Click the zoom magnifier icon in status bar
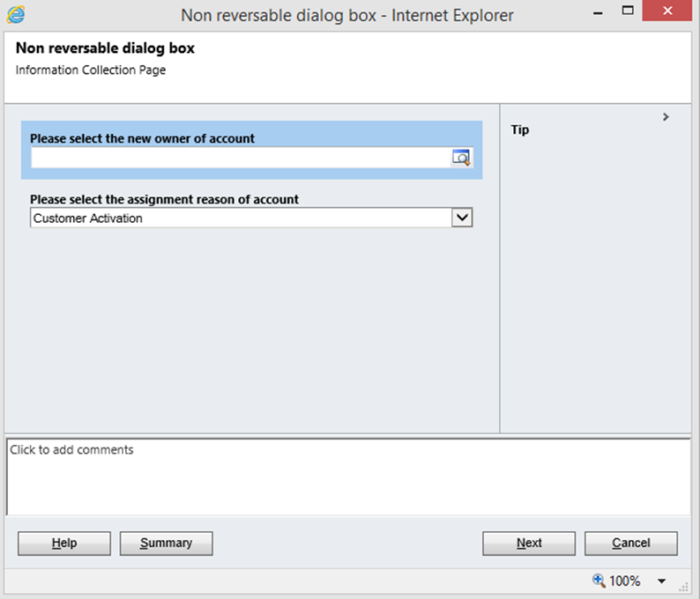The width and height of the screenshot is (700, 599). pyautogui.click(x=599, y=581)
